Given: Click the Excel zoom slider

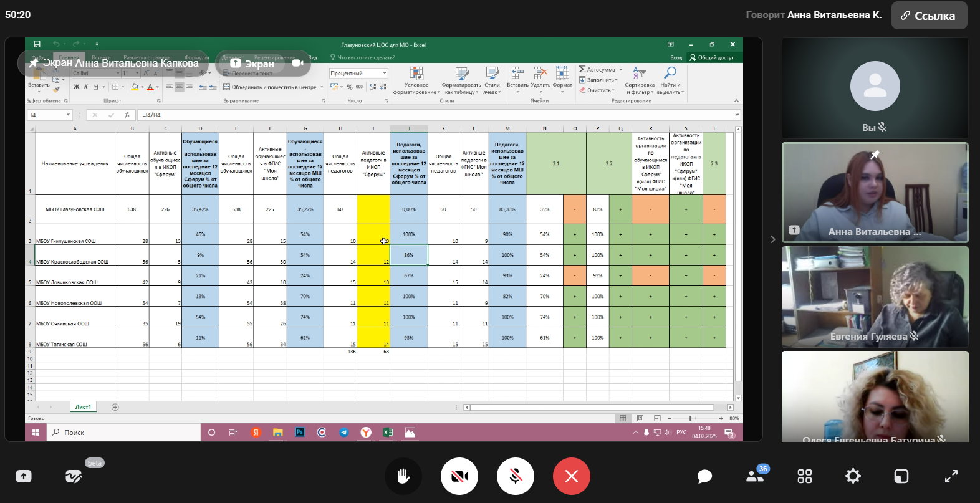Looking at the screenshot, I should click(690, 418).
